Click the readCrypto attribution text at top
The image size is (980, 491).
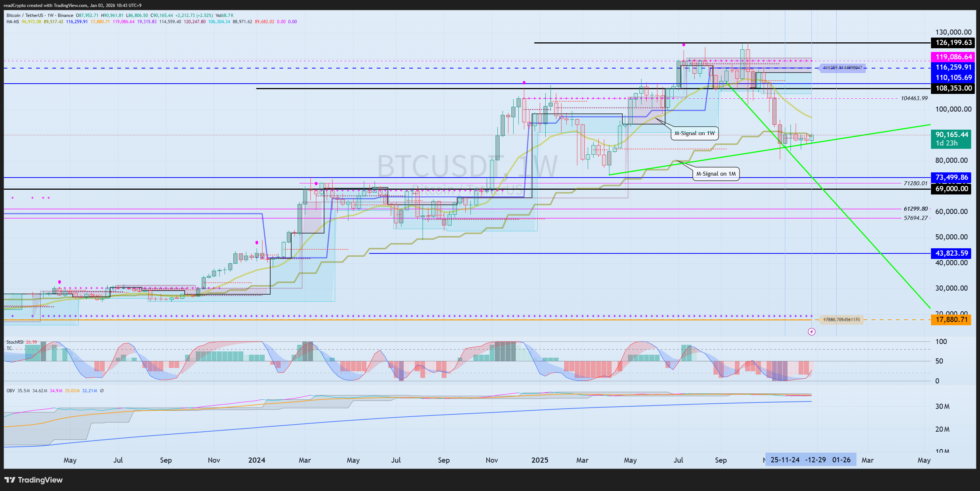click(x=72, y=5)
